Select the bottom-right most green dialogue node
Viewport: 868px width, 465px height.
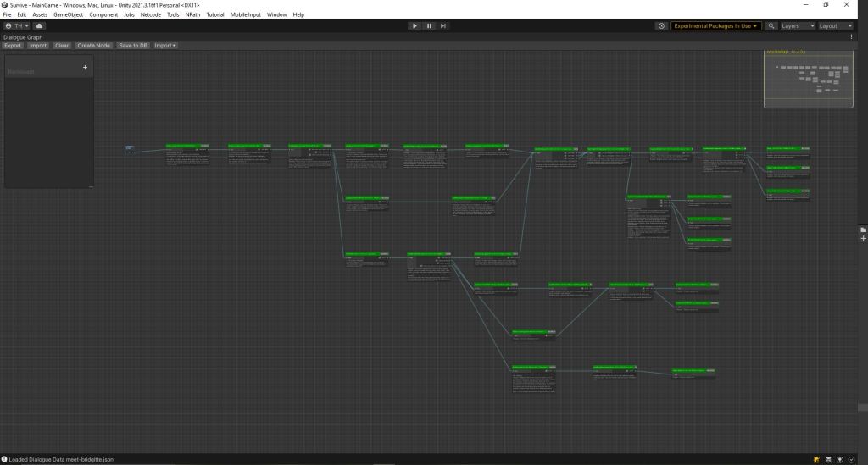click(693, 374)
